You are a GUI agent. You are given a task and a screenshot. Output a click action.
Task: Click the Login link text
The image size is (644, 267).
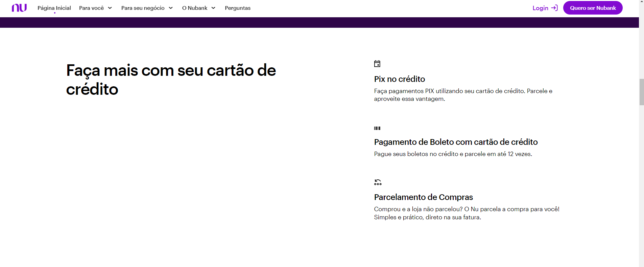540,8
